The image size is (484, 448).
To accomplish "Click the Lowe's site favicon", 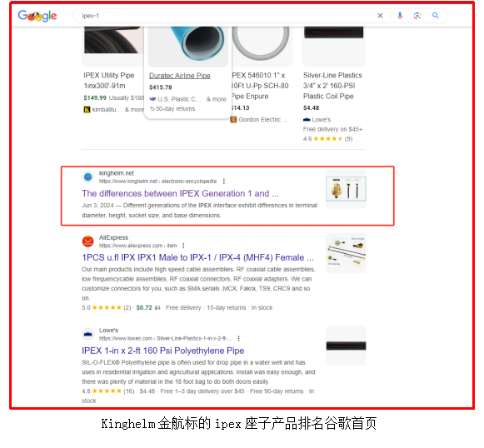I will point(88,334).
